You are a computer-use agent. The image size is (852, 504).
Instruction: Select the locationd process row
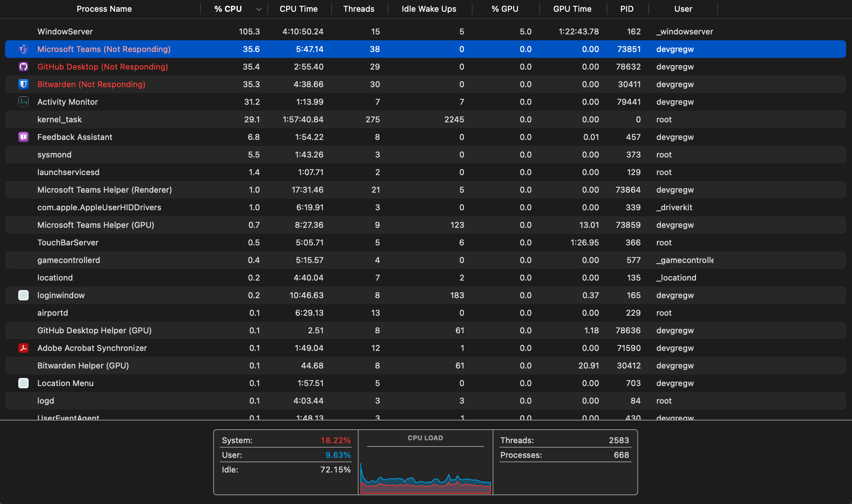426,278
